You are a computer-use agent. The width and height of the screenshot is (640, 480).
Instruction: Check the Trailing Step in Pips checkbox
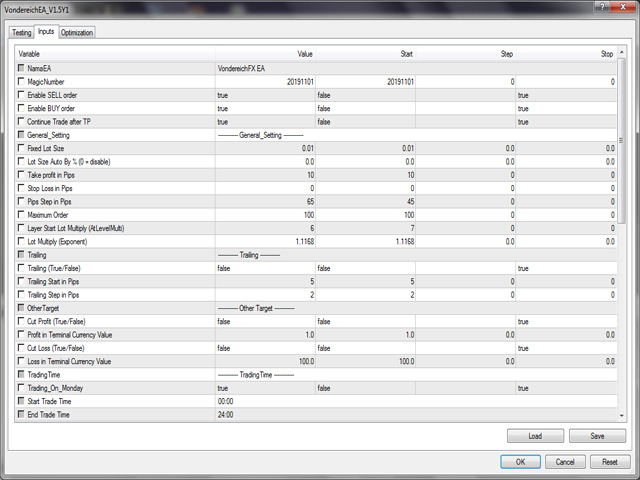point(21,294)
